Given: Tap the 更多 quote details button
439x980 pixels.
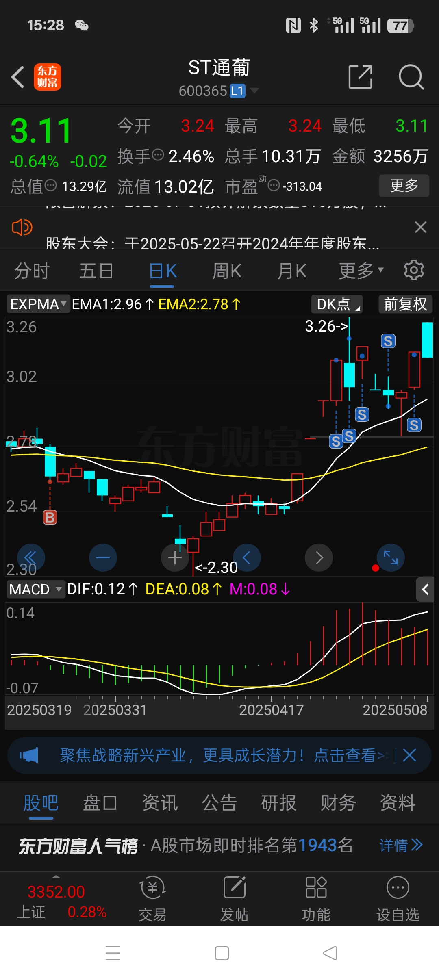Looking at the screenshot, I should [404, 186].
